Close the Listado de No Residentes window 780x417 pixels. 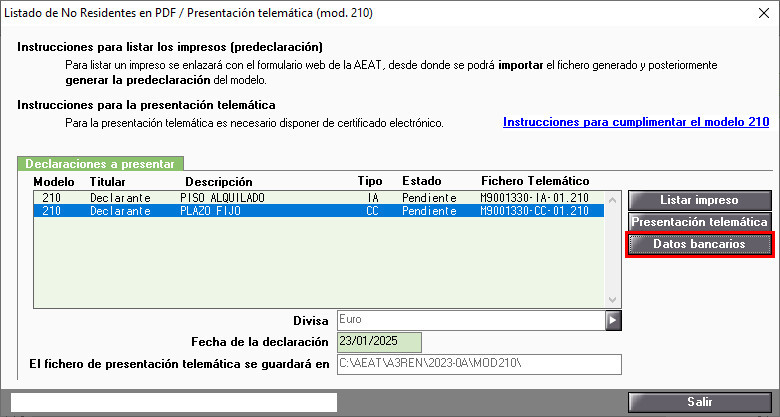(x=764, y=13)
